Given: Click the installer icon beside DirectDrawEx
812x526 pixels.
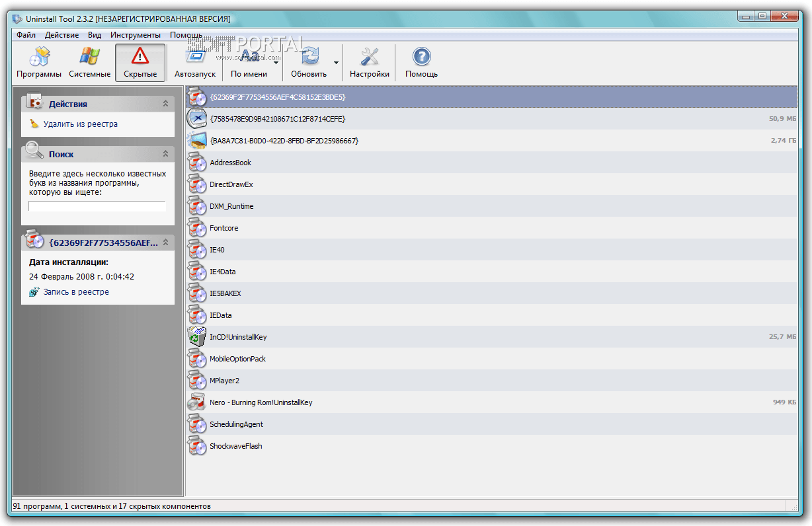Looking at the screenshot, I should 197,184.
